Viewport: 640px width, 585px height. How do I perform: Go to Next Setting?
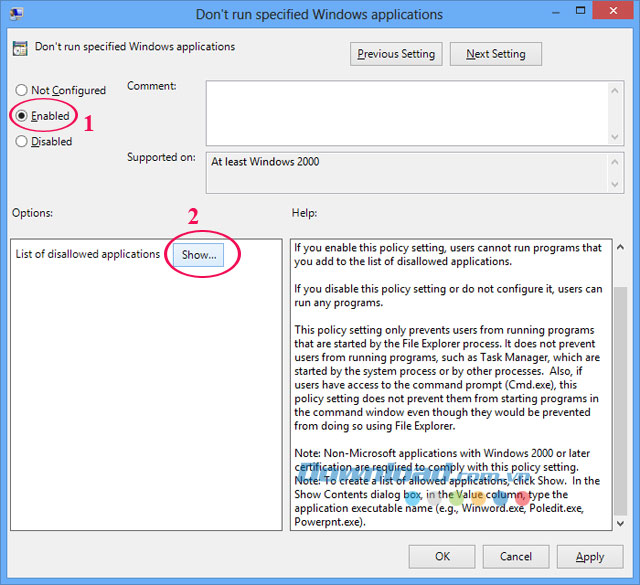click(x=496, y=54)
